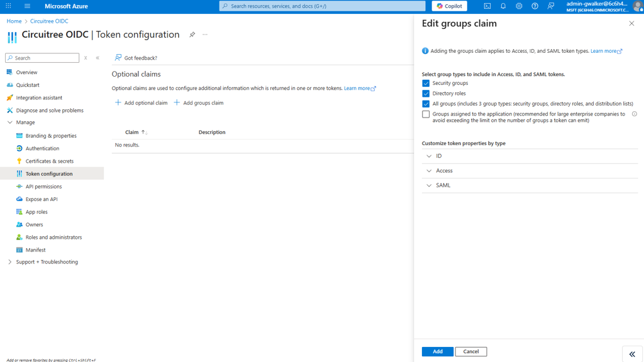644x362 pixels.
Task: Click the info icon next to application groups
Action: (x=634, y=114)
